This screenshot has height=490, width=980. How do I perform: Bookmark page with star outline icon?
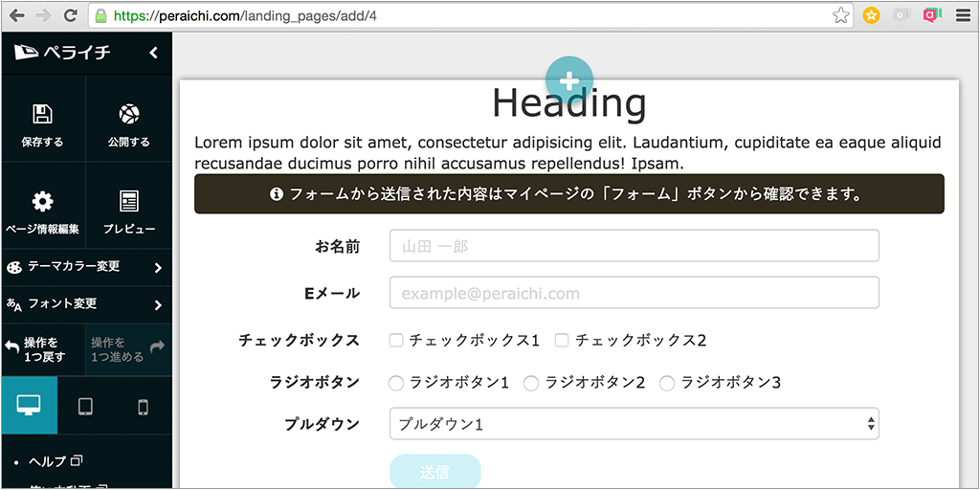(841, 15)
